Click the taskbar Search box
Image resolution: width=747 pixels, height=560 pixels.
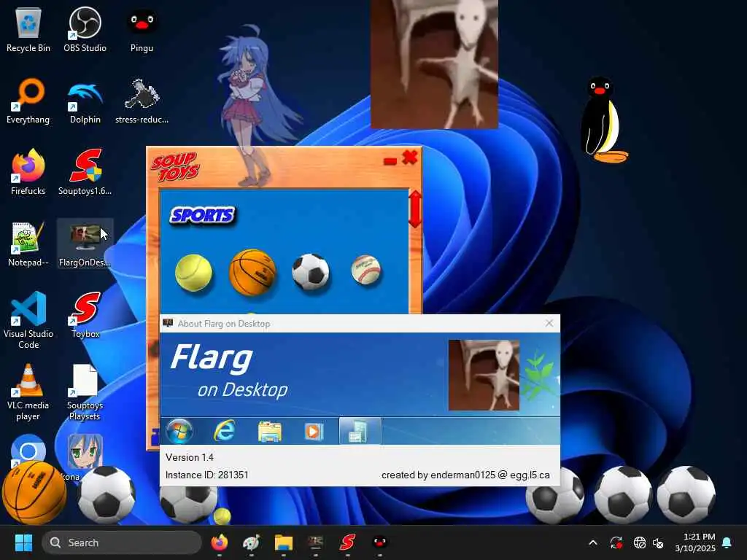(x=122, y=542)
